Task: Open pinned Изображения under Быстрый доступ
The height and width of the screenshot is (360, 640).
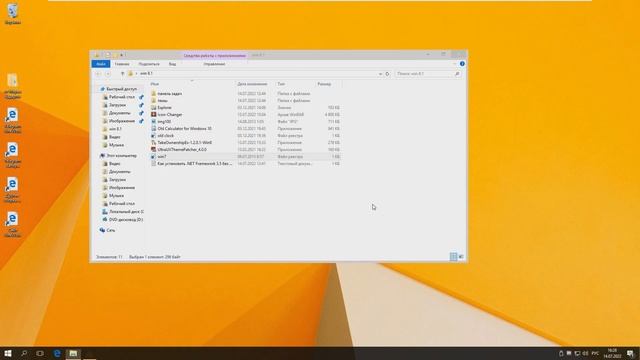Action: click(122, 121)
